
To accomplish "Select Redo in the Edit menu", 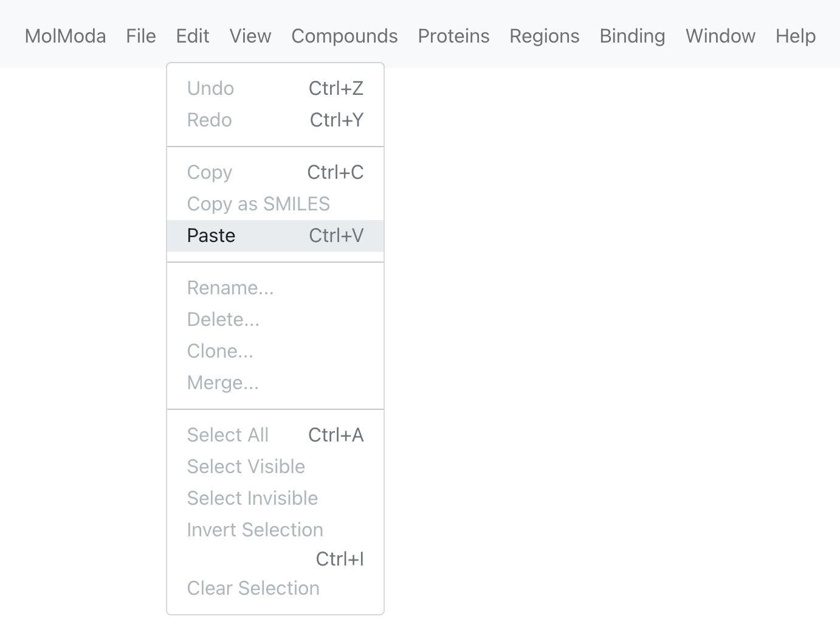I will 275,120.
